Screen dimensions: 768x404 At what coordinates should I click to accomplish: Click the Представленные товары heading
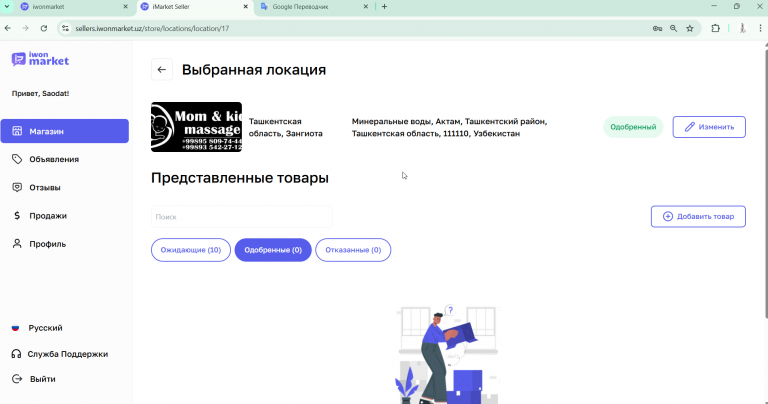pos(240,178)
